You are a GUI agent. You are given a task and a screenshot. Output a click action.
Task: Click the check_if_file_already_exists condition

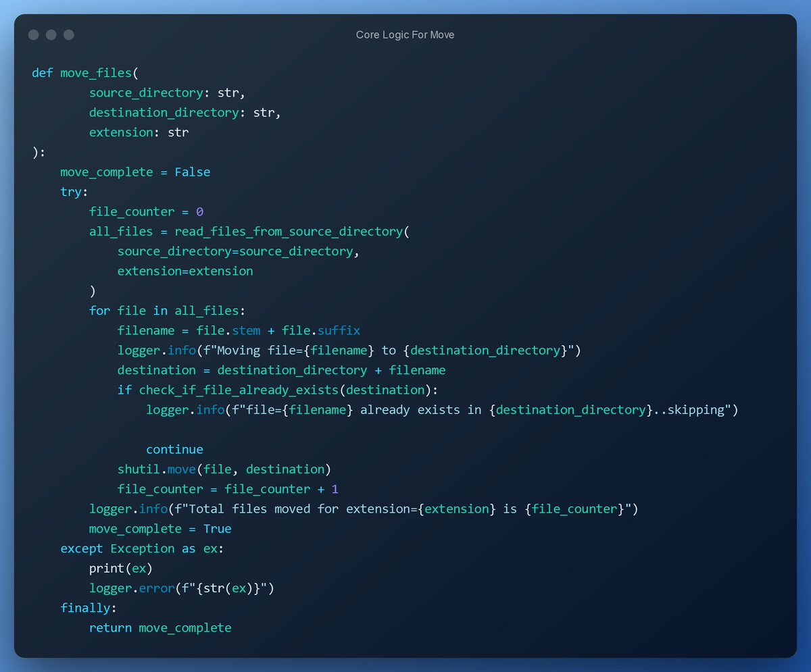239,390
